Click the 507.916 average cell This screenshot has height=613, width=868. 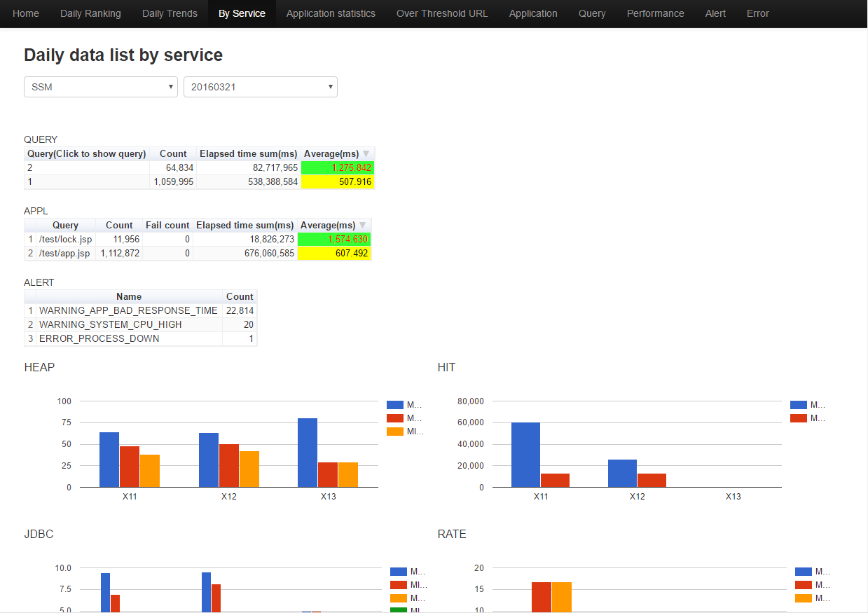338,182
